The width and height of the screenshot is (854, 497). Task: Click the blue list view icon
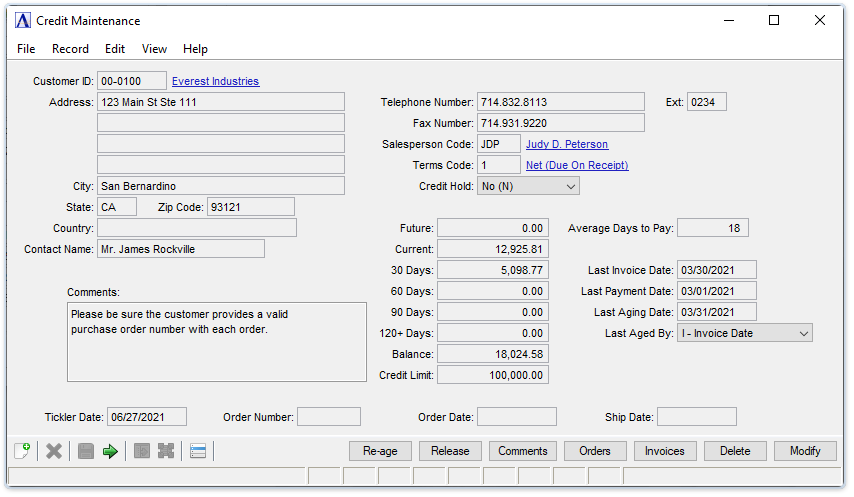(198, 451)
